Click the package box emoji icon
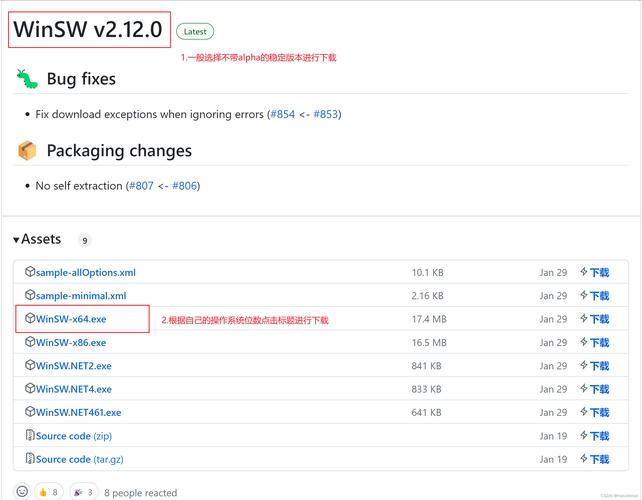The image size is (642, 500). coord(27,150)
